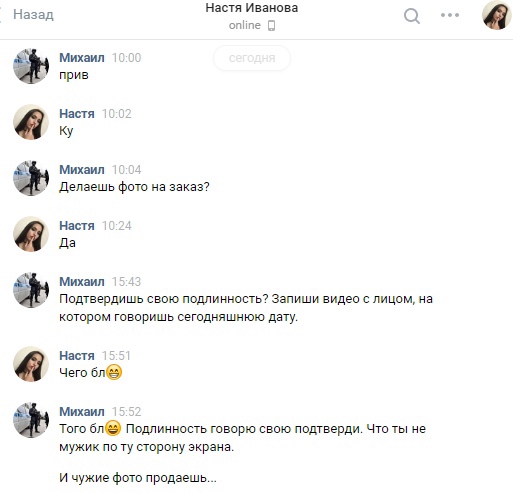The image size is (513, 493).
Task: Click the grinning emoji in 'Того бл'
Action: click(113, 428)
